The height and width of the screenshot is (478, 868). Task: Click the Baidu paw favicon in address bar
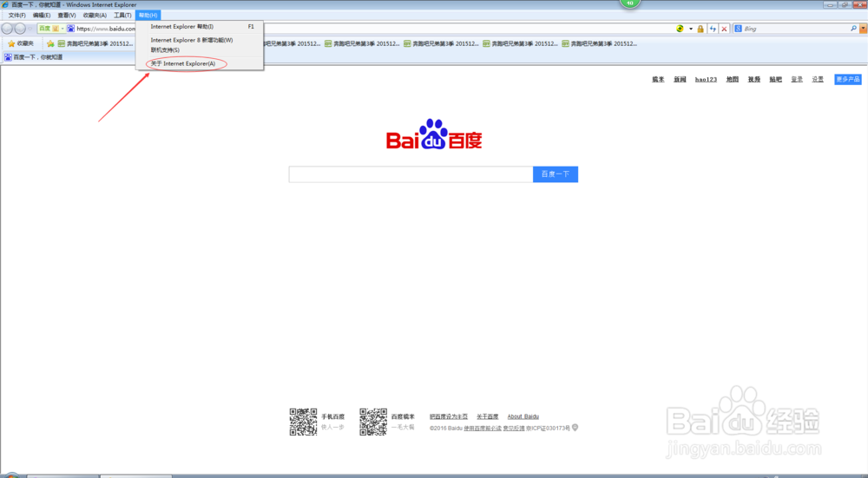pos(71,29)
